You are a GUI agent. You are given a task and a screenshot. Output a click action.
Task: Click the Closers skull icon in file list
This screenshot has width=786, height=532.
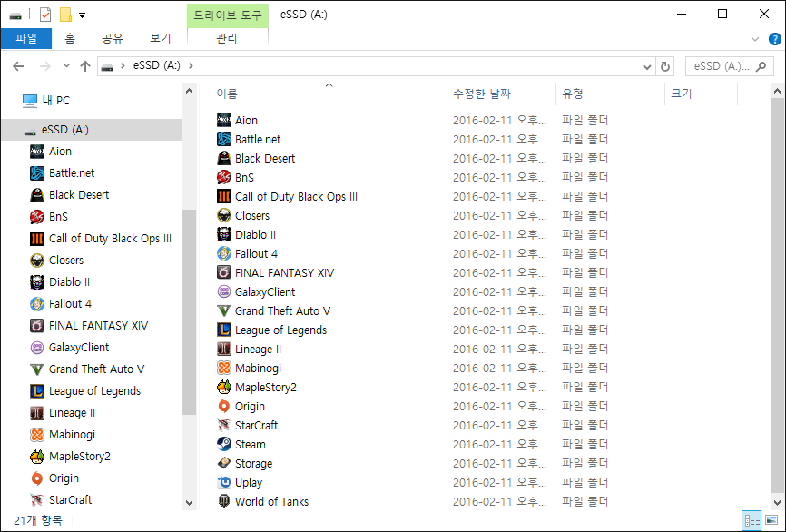click(224, 215)
